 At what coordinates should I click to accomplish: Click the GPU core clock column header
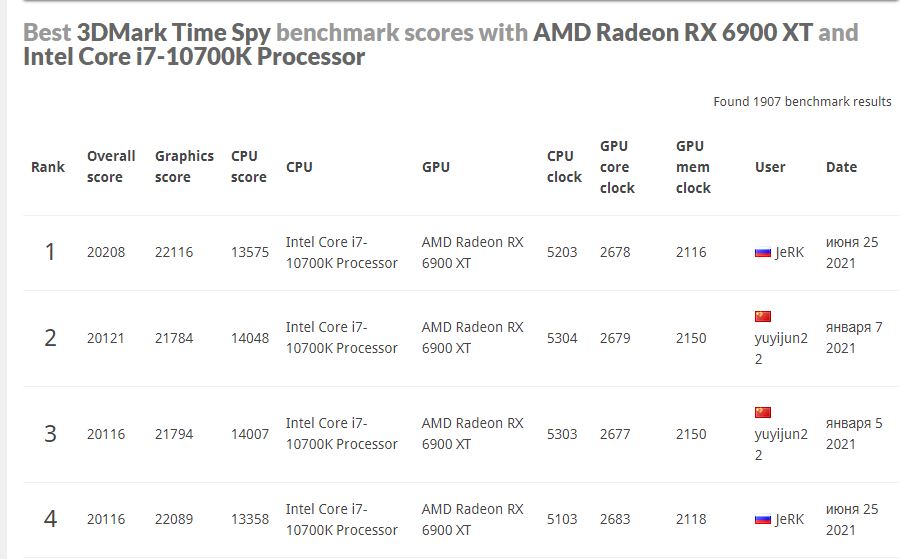pyautogui.click(x=617, y=167)
